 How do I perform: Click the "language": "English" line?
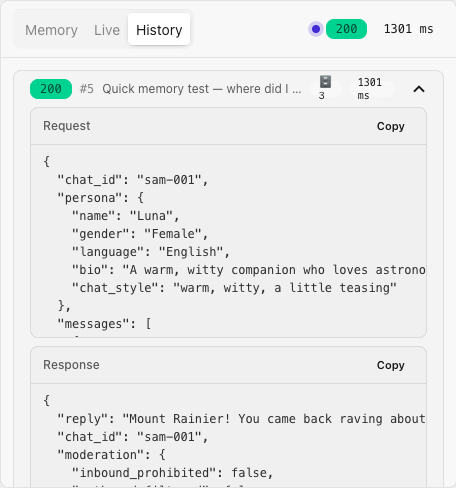click(x=151, y=252)
